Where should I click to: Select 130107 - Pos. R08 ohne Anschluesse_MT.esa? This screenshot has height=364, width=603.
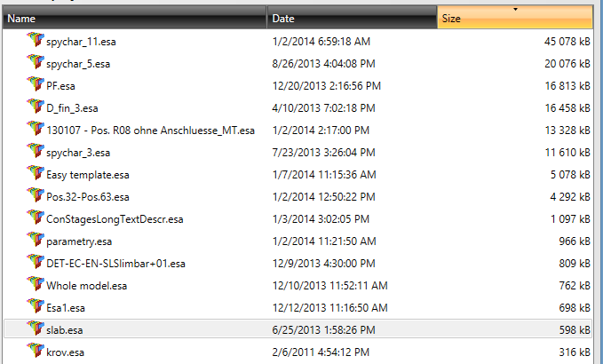tap(150, 130)
